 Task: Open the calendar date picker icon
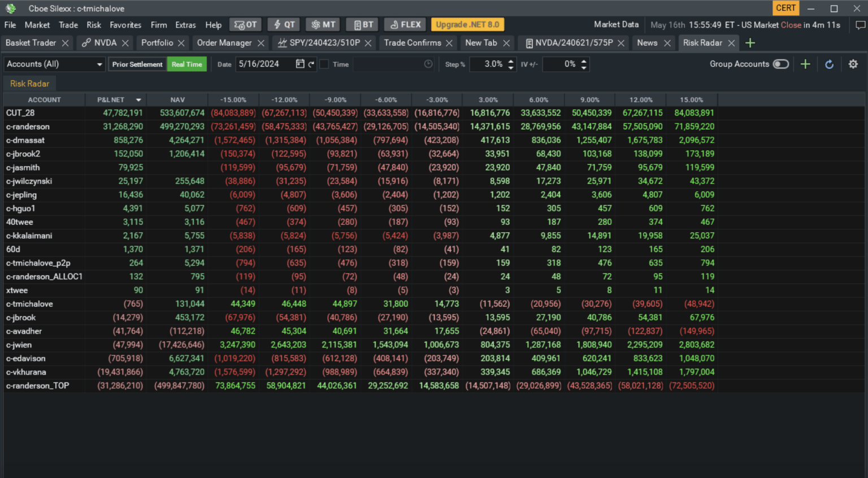click(x=300, y=64)
